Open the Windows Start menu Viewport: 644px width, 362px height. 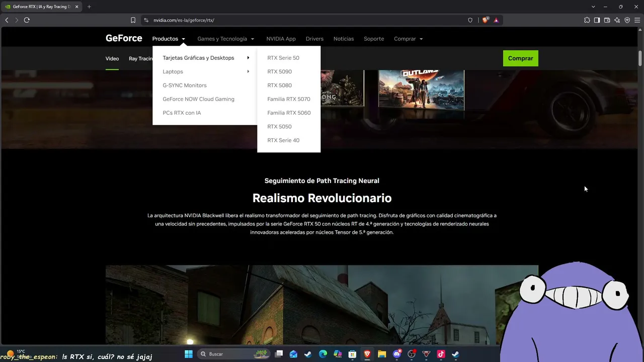tap(189, 354)
